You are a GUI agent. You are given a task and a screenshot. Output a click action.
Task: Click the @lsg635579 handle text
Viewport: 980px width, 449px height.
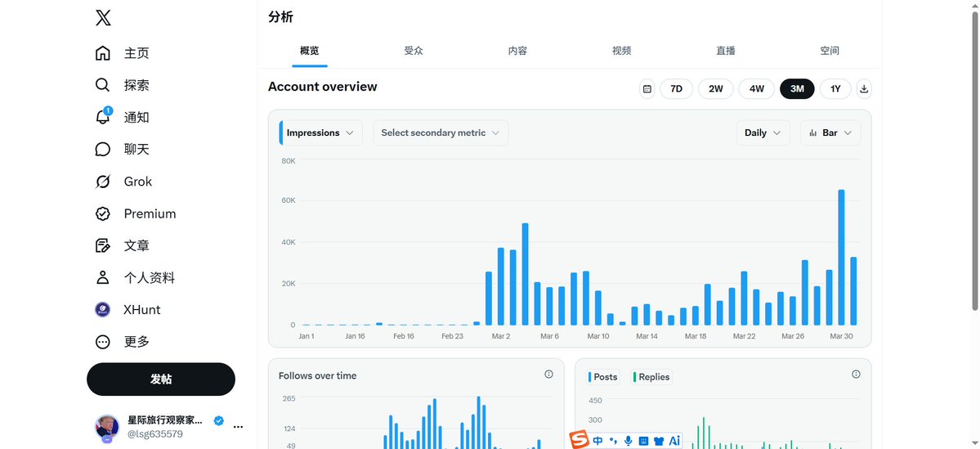[155, 434]
